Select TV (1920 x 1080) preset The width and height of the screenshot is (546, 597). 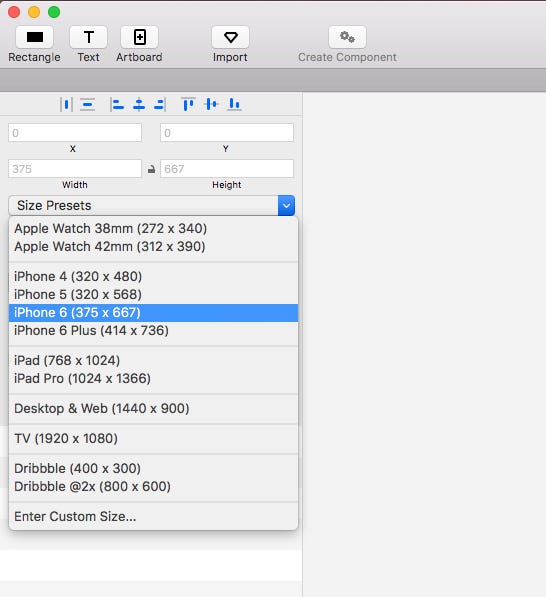click(153, 439)
